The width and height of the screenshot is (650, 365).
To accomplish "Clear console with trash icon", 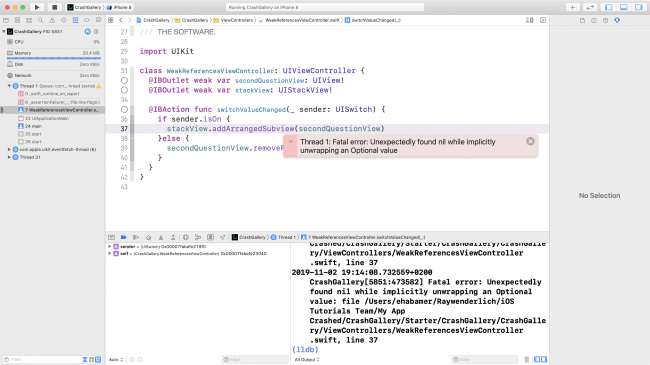I will click(x=526, y=359).
